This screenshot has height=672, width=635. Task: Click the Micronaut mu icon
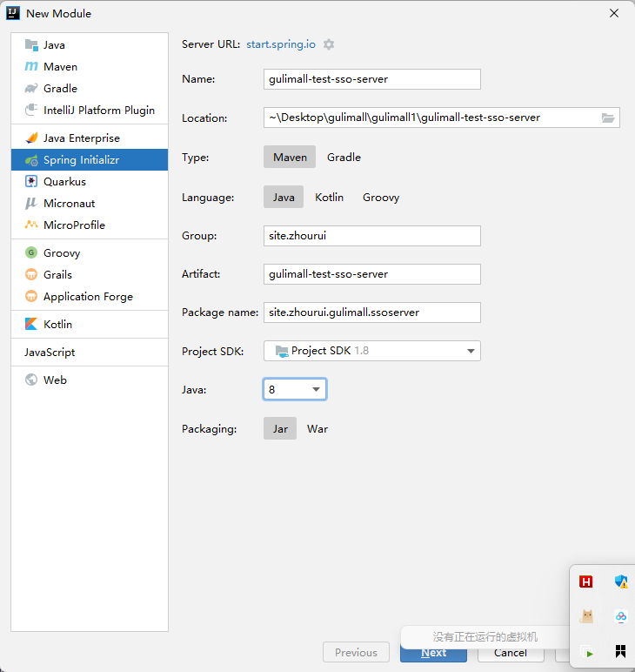click(x=31, y=203)
